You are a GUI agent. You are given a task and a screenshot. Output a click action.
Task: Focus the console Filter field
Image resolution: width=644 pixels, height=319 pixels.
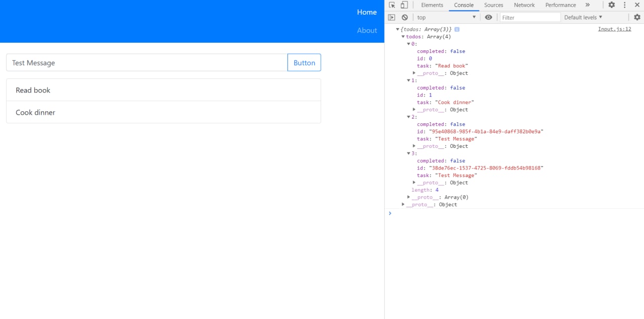[530, 17]
